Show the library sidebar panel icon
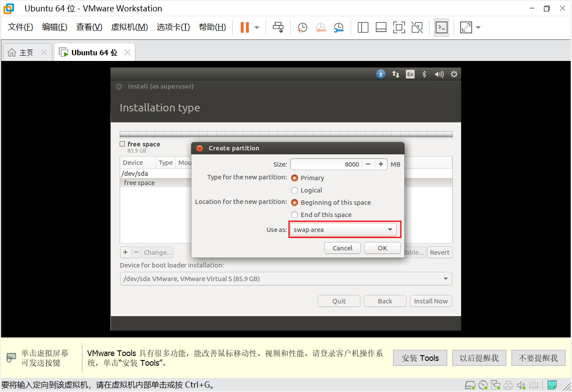Image resolution: width=572 pixels, height=392 pixels. 363,27
